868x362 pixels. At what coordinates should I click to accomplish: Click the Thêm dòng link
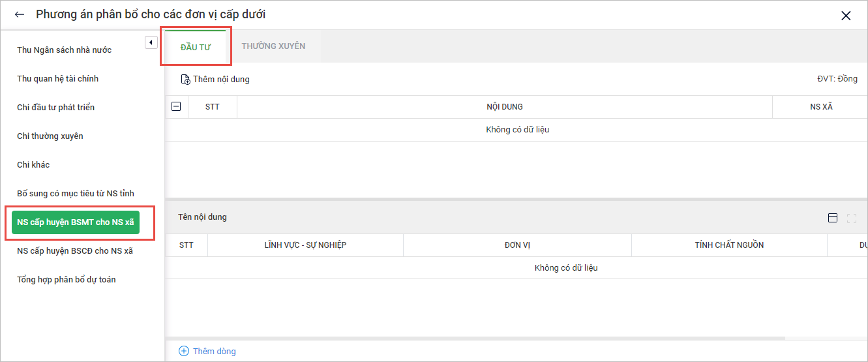[215, 351]
